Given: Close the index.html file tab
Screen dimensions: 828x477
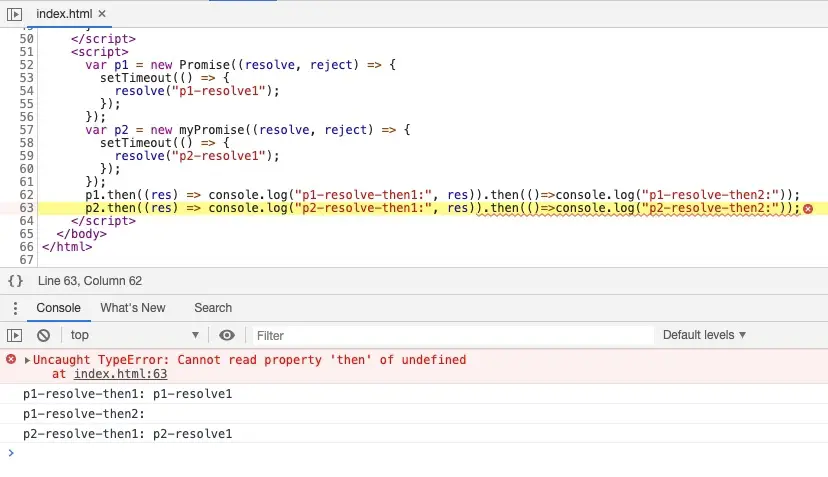Looking at the screenshot, I should (102, 14).
